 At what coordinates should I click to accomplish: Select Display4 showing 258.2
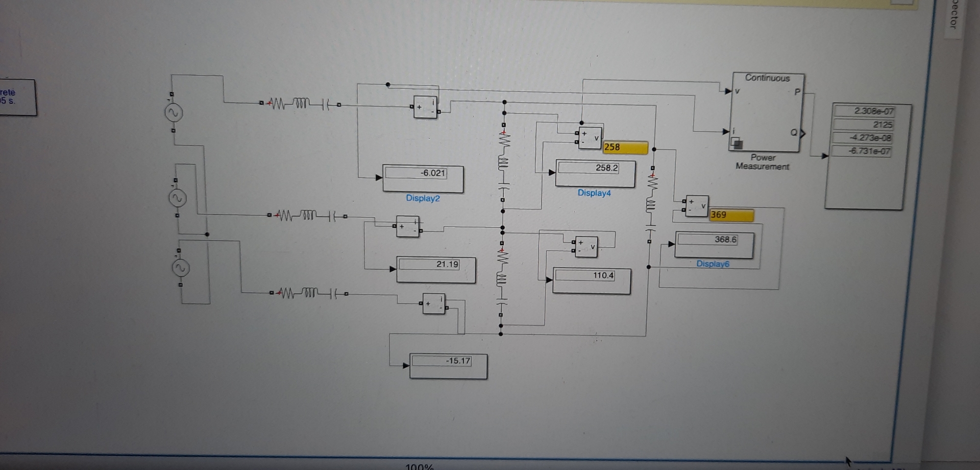(x=594, y=174)
